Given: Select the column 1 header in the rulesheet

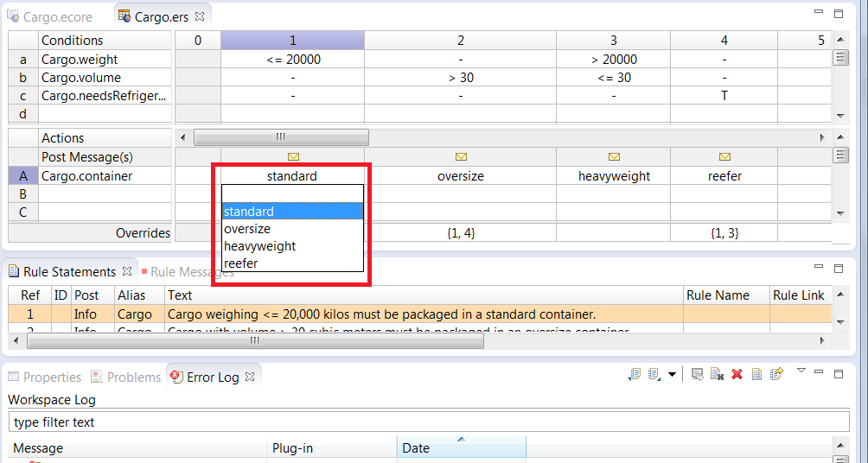Looking at the screenshot, I should click(292, 41).
